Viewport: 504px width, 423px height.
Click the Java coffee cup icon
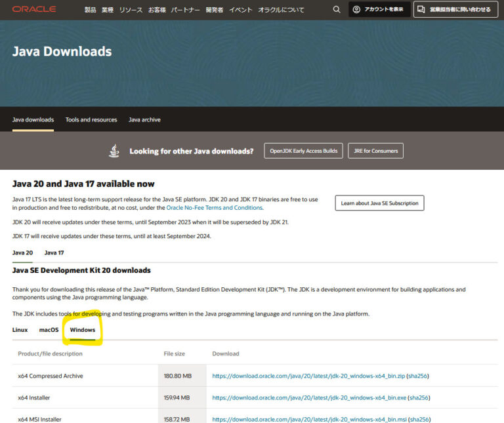(x=115, y=151)
